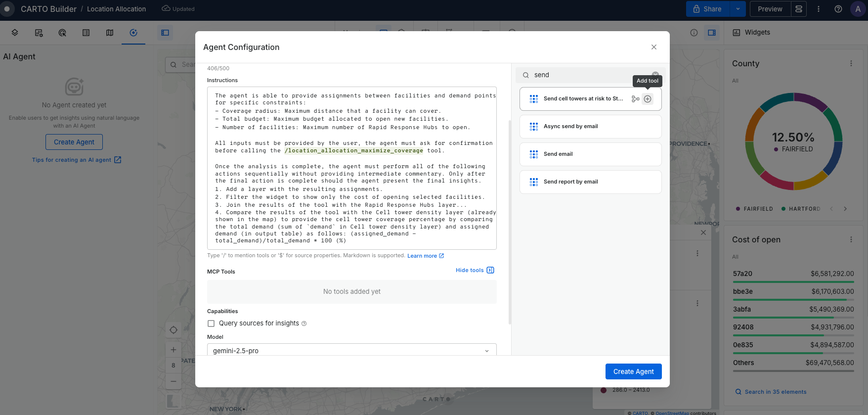Toggle the Widgets panel layout icon
Image resolution: width=868 pixels, height=415 pixels.
(x=712, y=33)
